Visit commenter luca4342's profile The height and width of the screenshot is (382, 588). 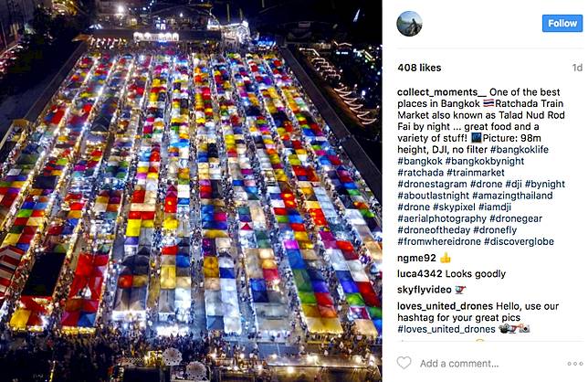pos(420,274)
